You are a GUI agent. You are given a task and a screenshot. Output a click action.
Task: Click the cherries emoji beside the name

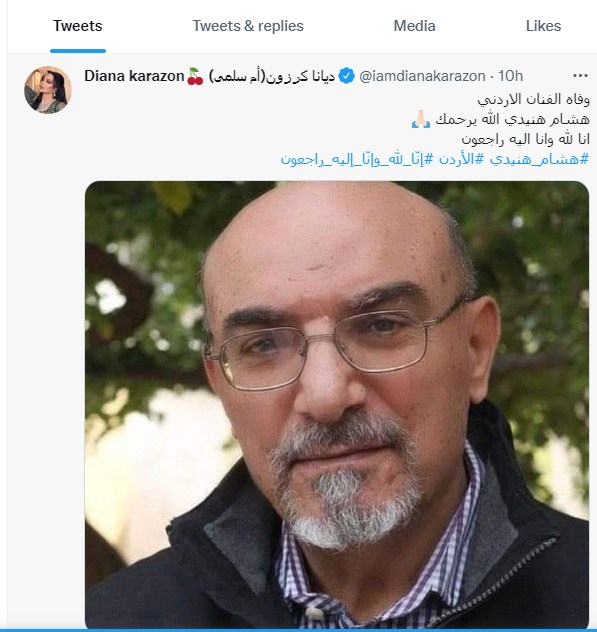[196, 76]
